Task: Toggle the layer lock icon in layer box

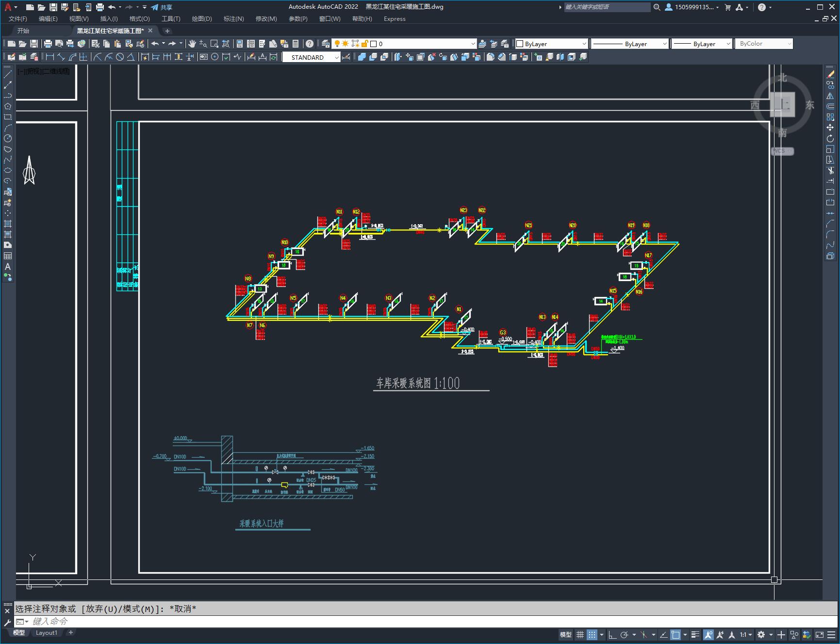Action: (x=365, y=44)
